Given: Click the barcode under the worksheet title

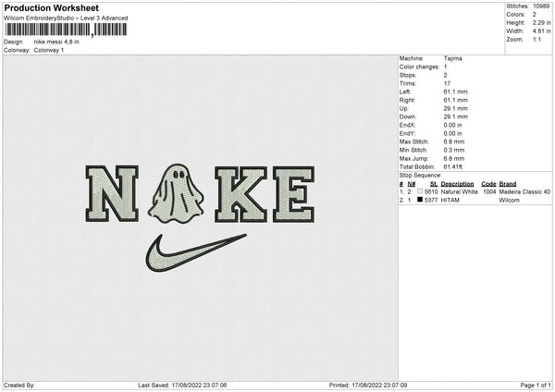Looking at the screenshot, I should pyautogui.click(x=66, y=30).
